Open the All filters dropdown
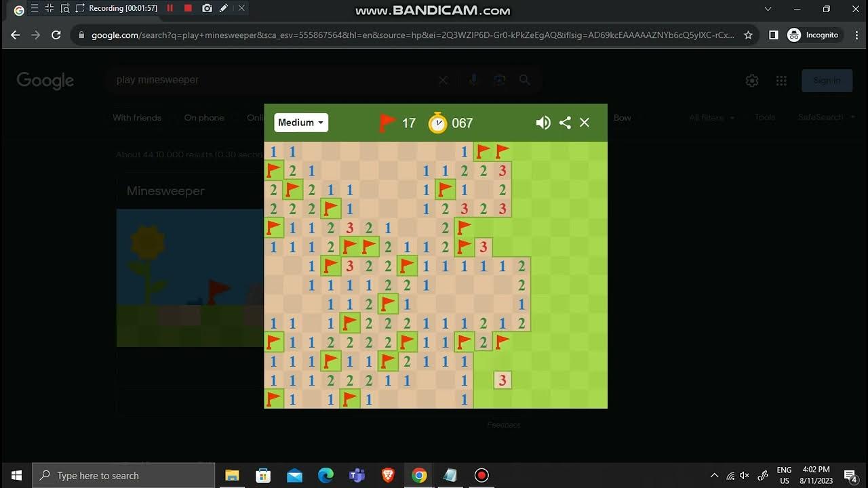The width and height of the screenshot is (868, 488). [x=712, y=117]
